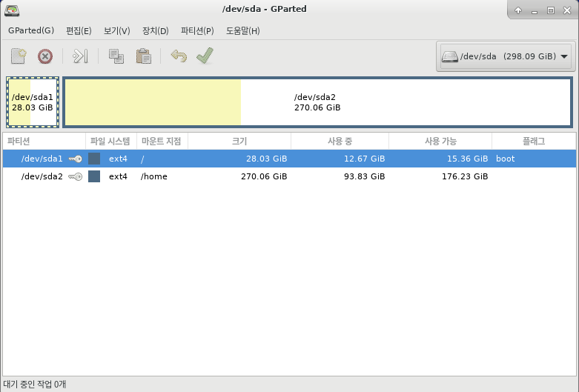This screenshot has width=579, height=392.
Task: Click the /dev/sda1 partition name in list
Action: click(x=42, y=159)
